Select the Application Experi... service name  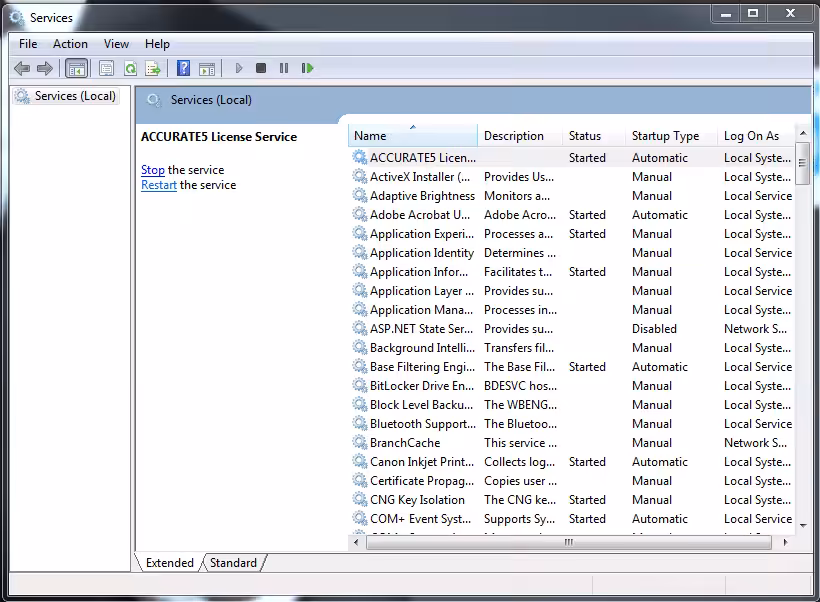422,234
